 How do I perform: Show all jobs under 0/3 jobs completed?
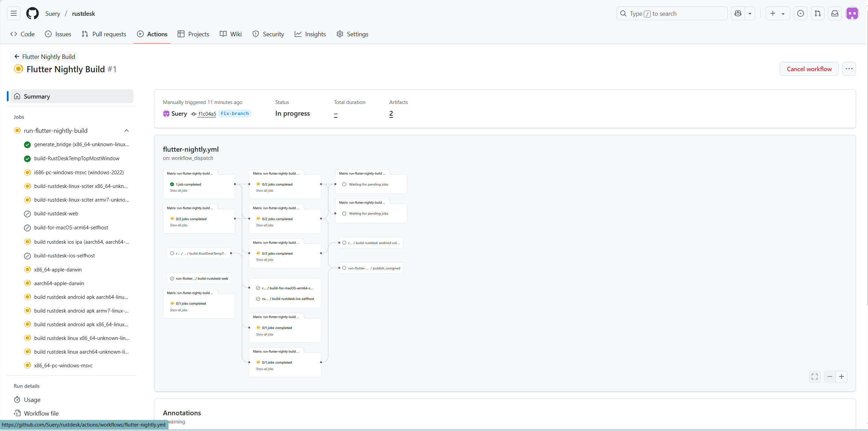(265, 260)
